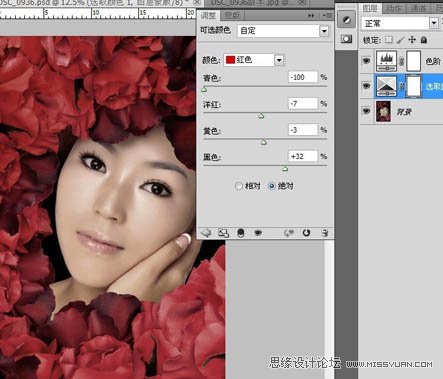Viewport: 443px width, 379px height.
Task: Switch to the Masks (蒙版) tab
Action: (x=232, y=15)
